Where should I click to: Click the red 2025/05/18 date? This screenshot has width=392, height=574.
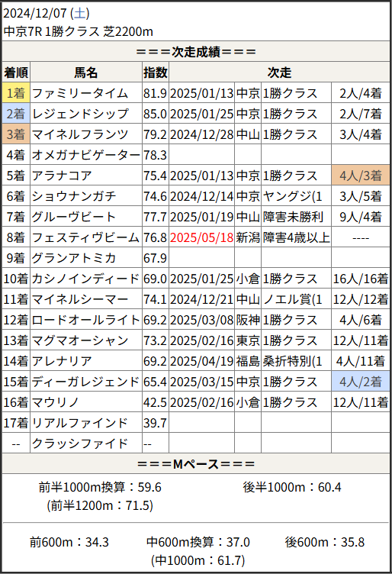(x=201, y=237)
